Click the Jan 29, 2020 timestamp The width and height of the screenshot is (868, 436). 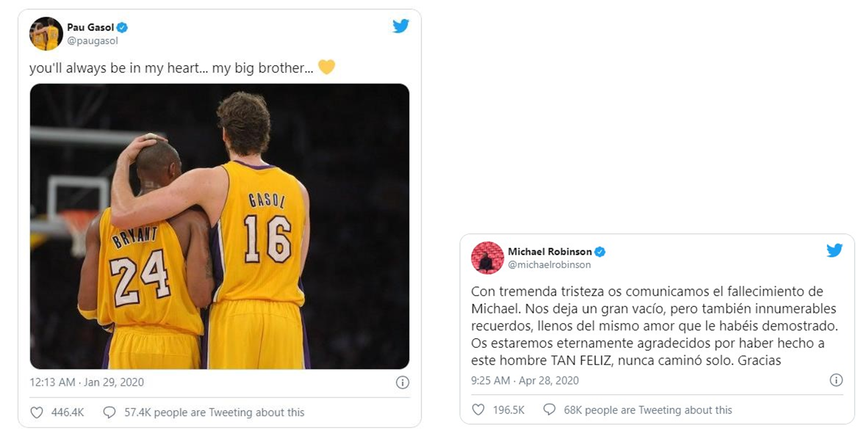tap(87, 382)
